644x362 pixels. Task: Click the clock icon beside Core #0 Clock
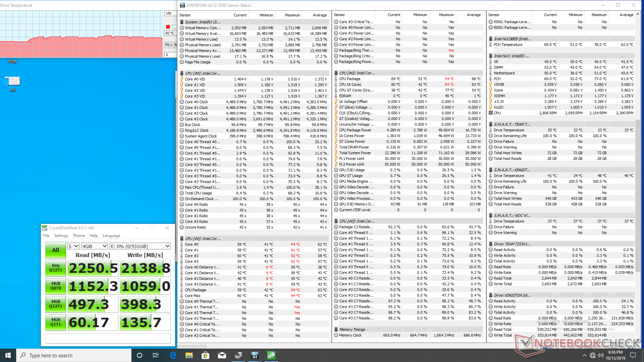[x=182, y=102]
